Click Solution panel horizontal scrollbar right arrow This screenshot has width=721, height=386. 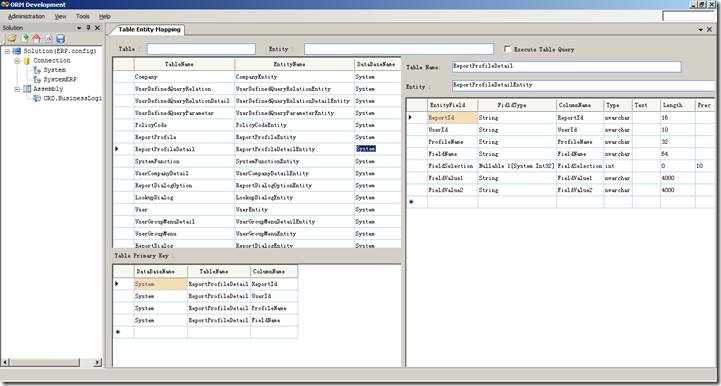[x=97, y=363]
